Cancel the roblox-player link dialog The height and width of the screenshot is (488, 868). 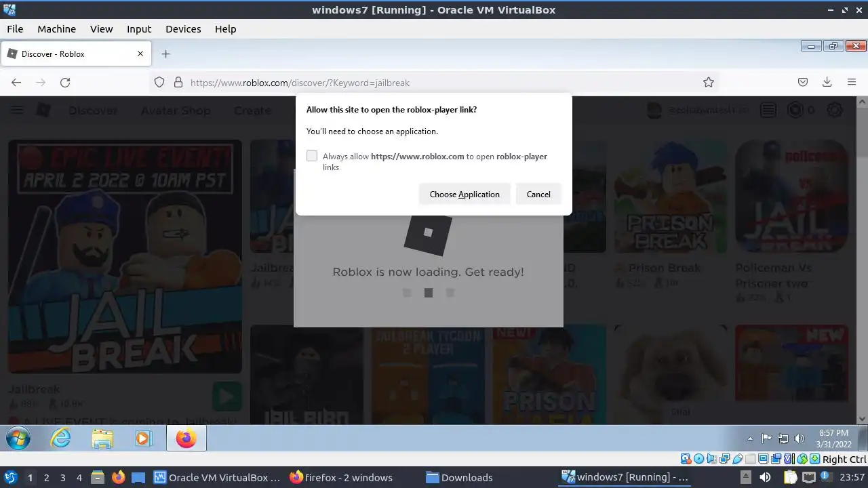pyautogui.click(x=538, y=195)
